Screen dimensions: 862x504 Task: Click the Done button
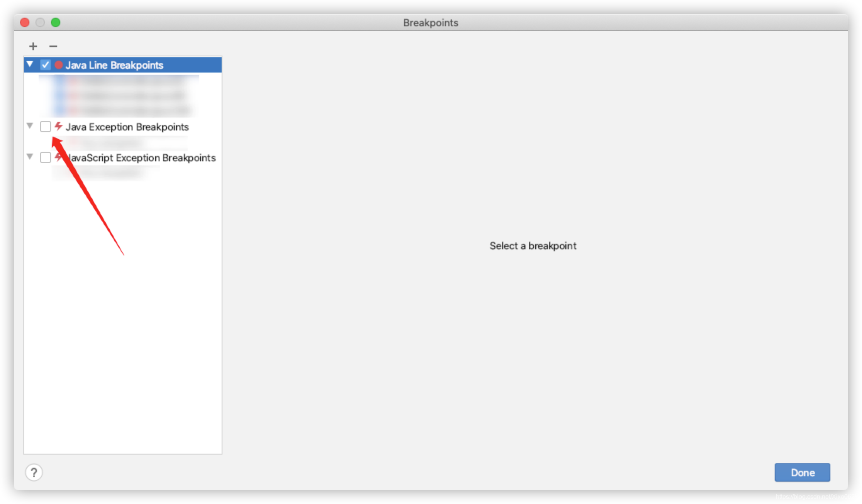(x=802, y=472)
